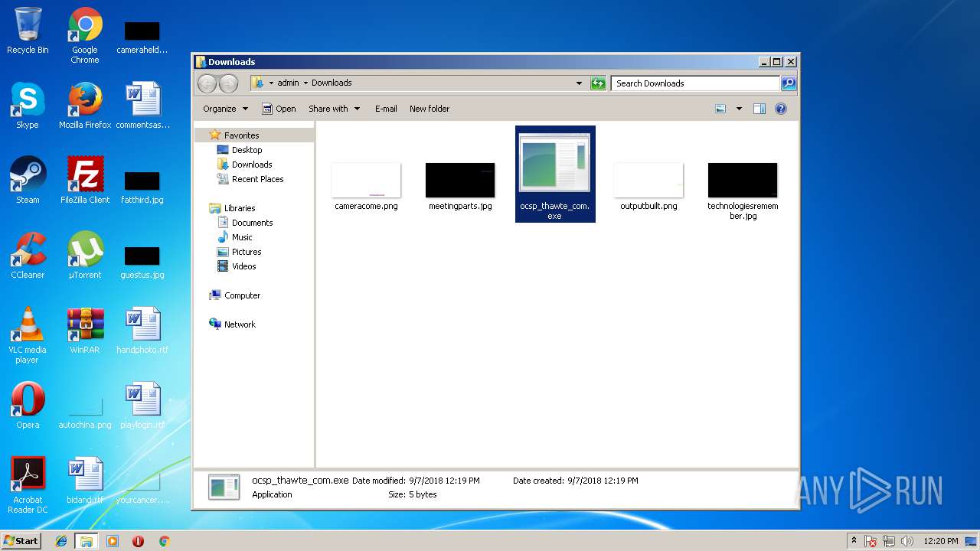980x551 pixels.
Task: Click the Search Downloads field
Action: [695, 83]
